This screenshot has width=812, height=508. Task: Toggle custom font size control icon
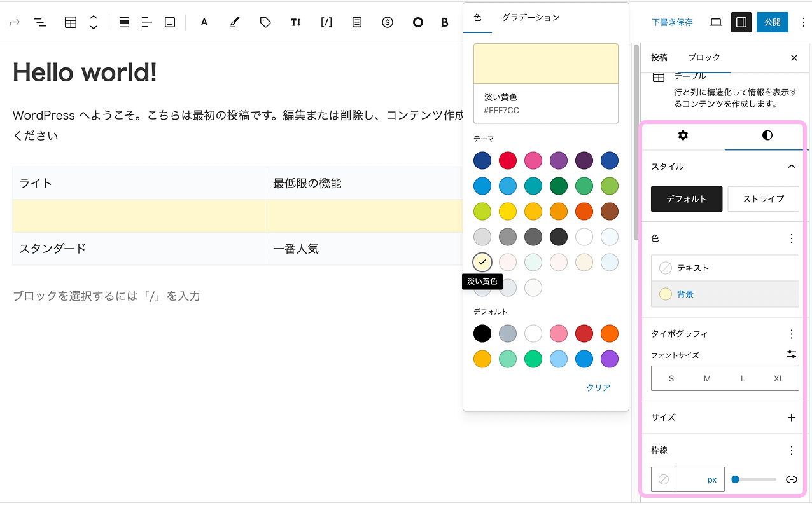coord(792,355)
